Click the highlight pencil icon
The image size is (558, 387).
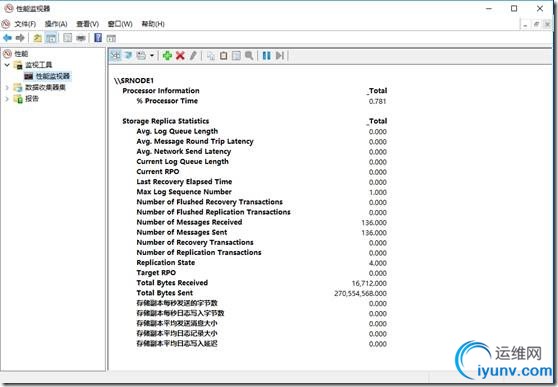click(193, 56)
